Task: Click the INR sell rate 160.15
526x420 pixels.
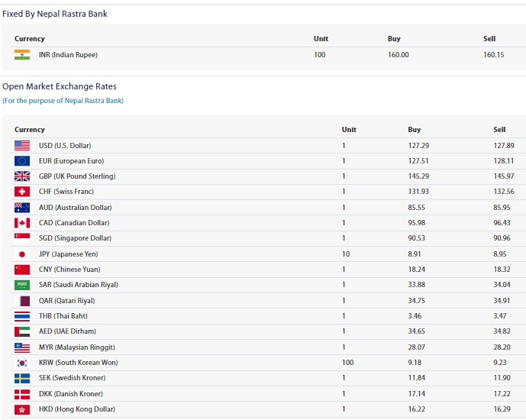Action: click(x=493, y=55)
